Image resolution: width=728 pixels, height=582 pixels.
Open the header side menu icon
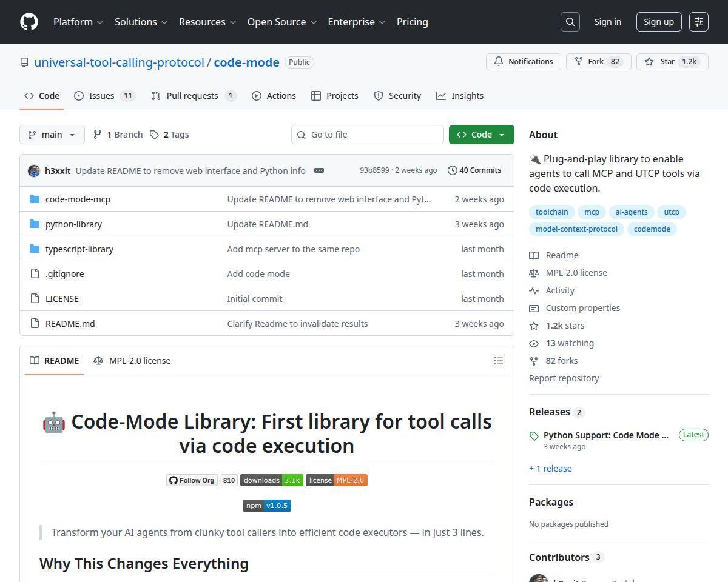coord(699,22)
